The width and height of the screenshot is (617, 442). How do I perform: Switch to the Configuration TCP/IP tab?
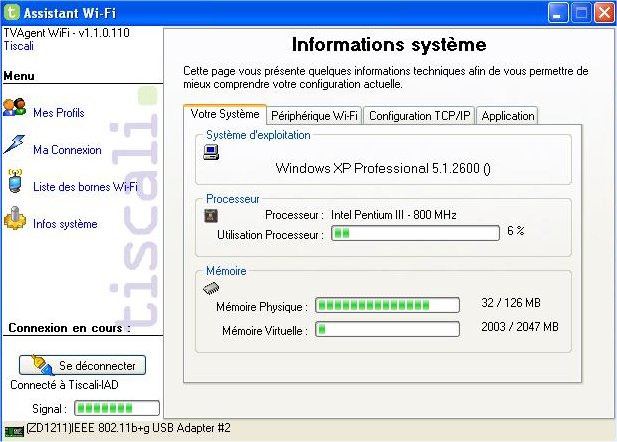419,116
